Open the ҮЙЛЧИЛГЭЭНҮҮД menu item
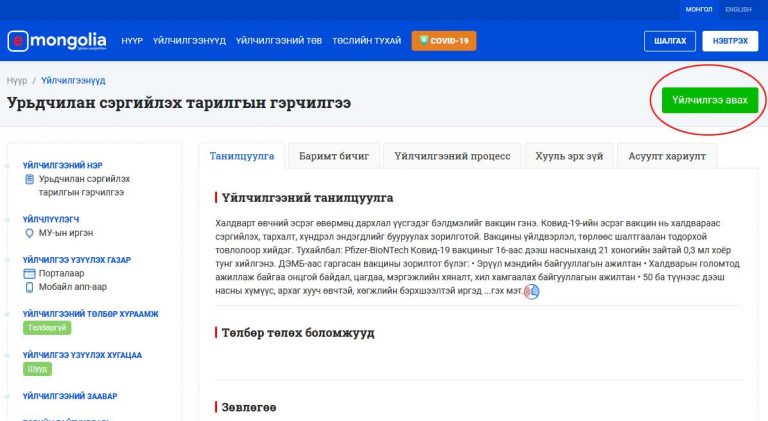The width and height of the screenshot is (768, 421). [x=189, y=41]
